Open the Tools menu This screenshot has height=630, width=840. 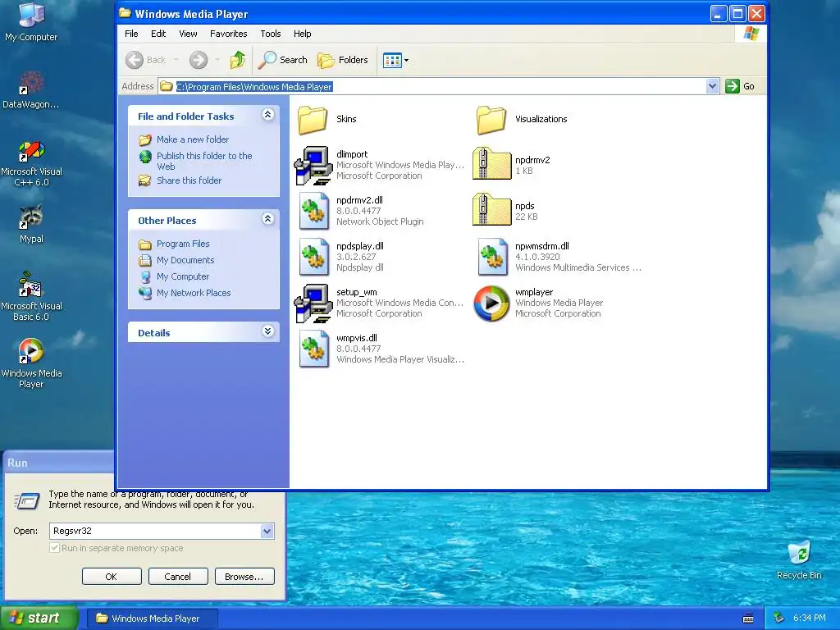[x=271, y=34]
